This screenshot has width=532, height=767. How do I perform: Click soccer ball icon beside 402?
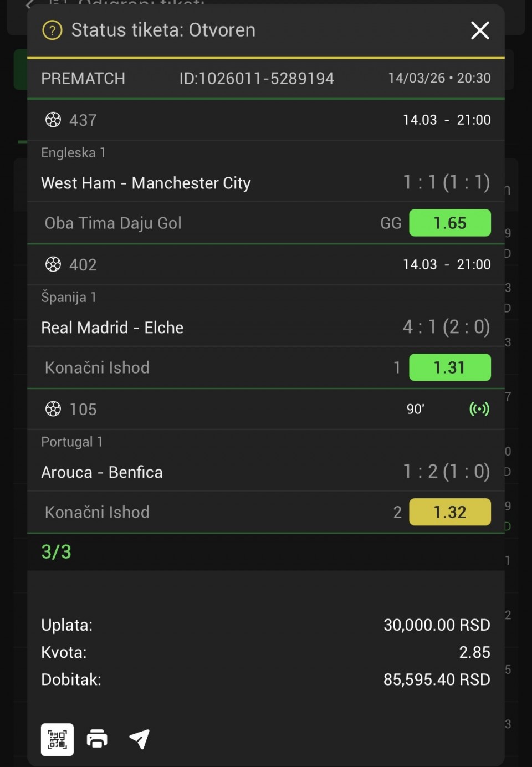[53, 264]
